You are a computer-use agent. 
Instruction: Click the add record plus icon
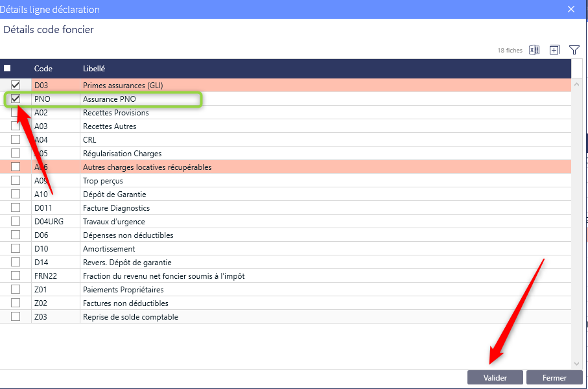pyautogui.click(x=554, y=50)
